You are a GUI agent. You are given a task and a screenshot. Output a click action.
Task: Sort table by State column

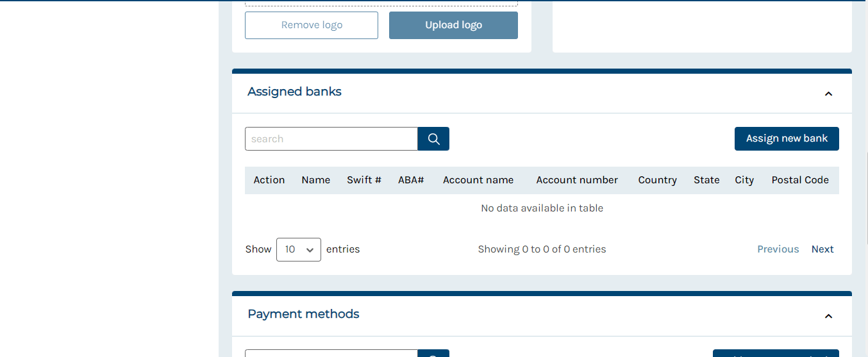coord(706,180)
